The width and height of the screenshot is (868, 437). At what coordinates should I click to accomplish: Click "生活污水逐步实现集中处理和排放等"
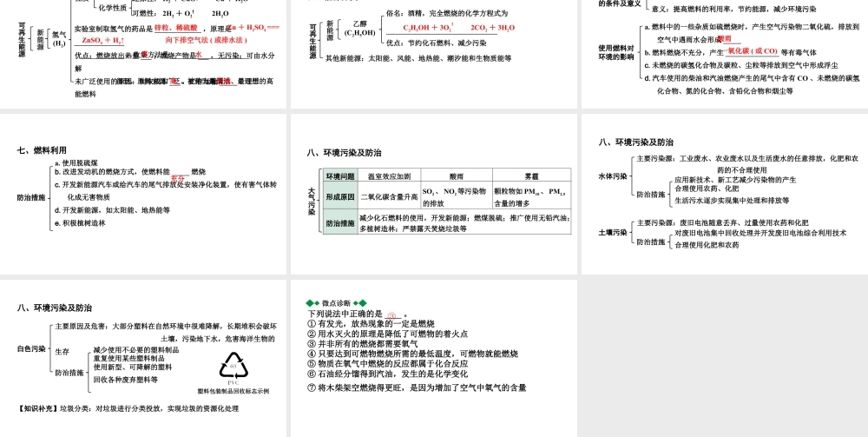[x=732, y=200]
